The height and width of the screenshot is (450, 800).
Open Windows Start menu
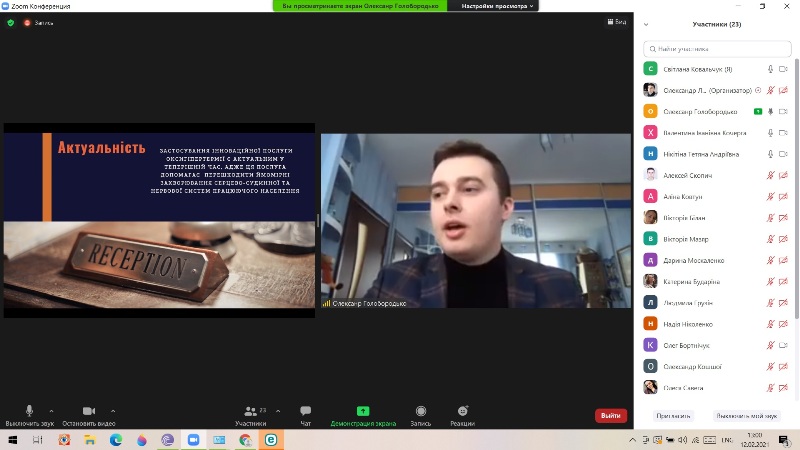(x=13, y=440)
